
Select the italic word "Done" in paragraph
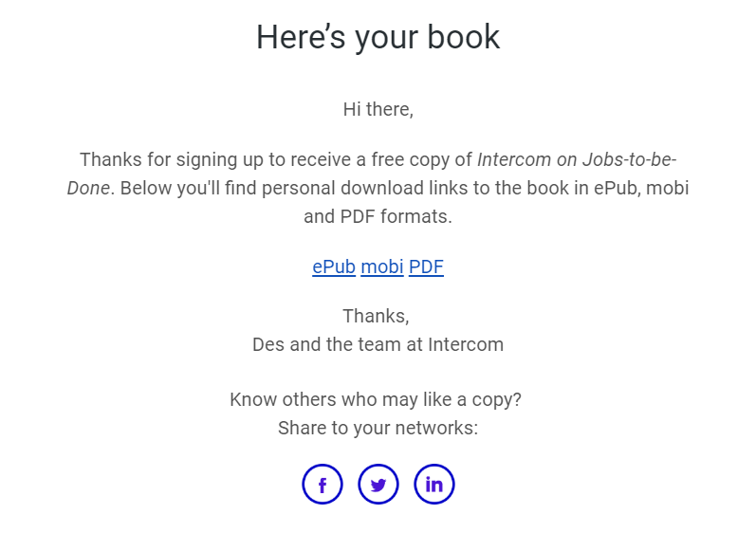[88, 188]
